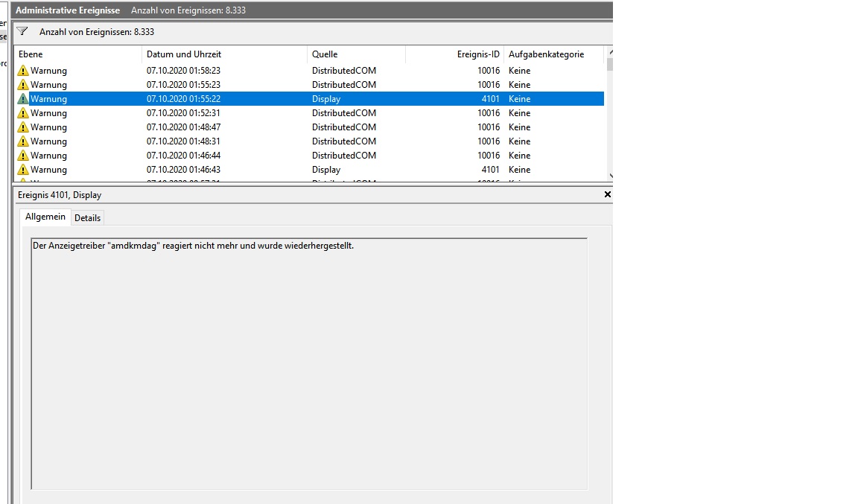The image size is (858, 504).
Task: Click event ID 10016 in the 01:48:31 row
Action: click(x=489, y=141)
